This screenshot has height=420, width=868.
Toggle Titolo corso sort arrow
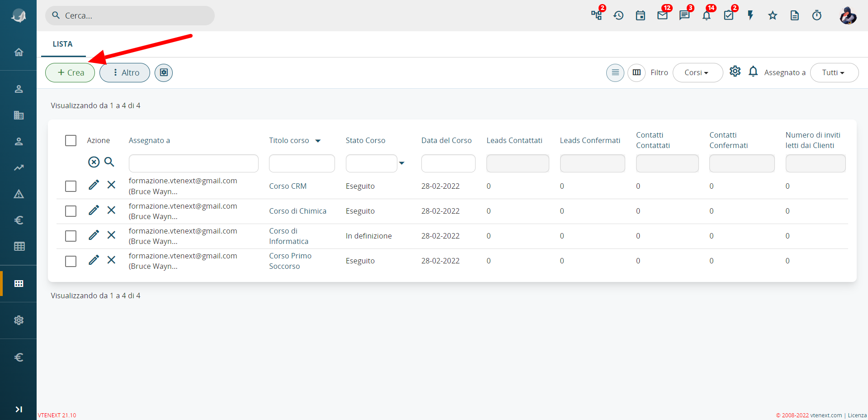click(x=318, y=141)
